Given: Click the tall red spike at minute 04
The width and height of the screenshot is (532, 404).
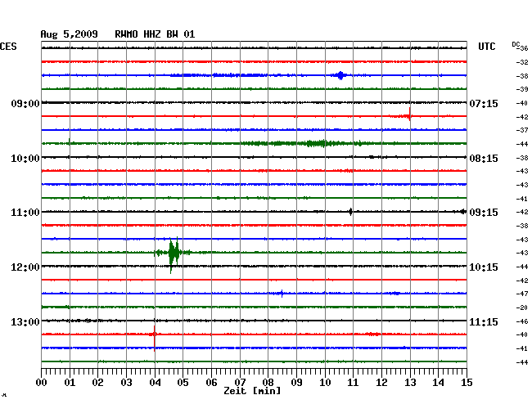Looking at the screenshot, I should point(155,338).
